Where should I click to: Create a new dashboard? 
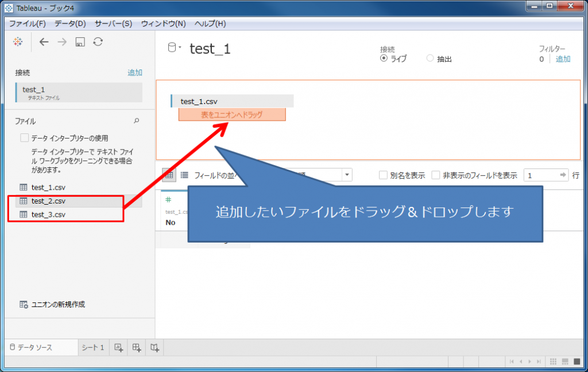136,347
